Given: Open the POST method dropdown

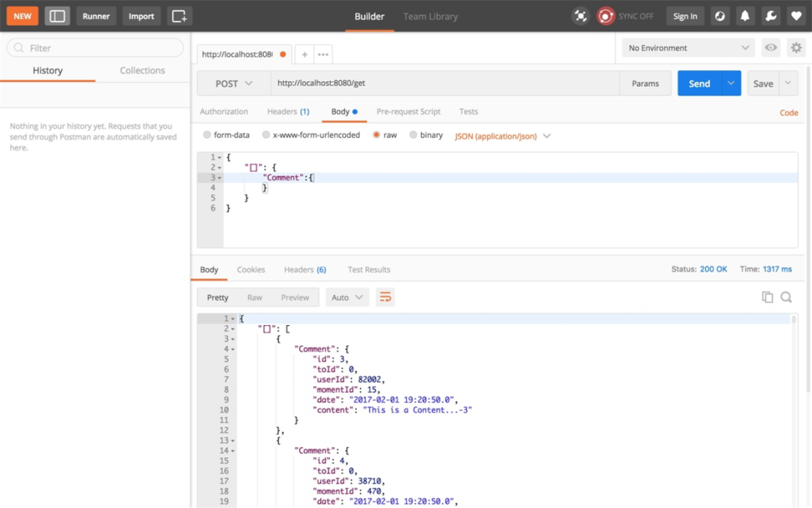Looking at the screenshot, I should pyautogui.click(x=234, y=84).
